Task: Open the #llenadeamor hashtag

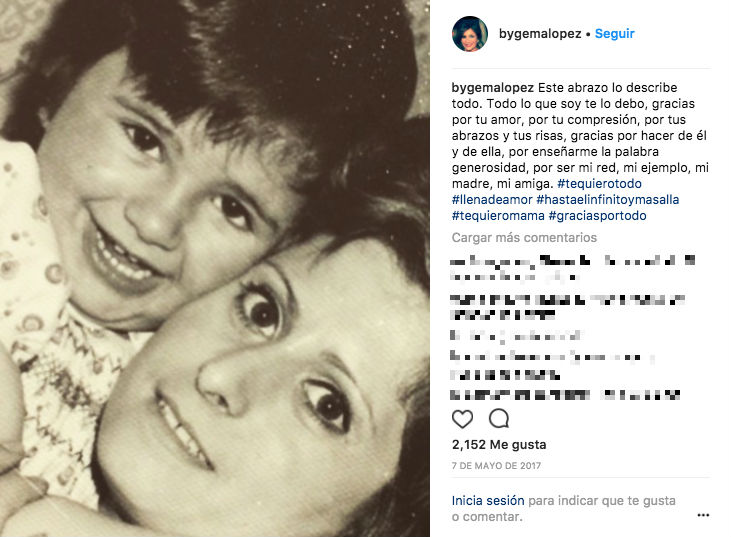Action: 492,200
